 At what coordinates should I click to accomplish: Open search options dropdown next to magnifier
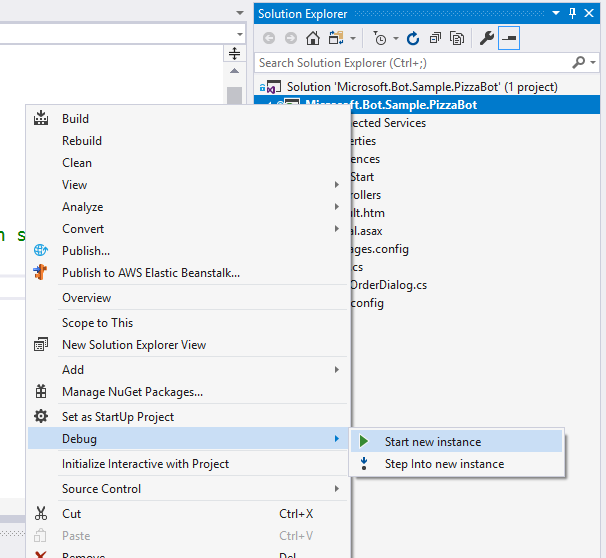coord(593,62)
